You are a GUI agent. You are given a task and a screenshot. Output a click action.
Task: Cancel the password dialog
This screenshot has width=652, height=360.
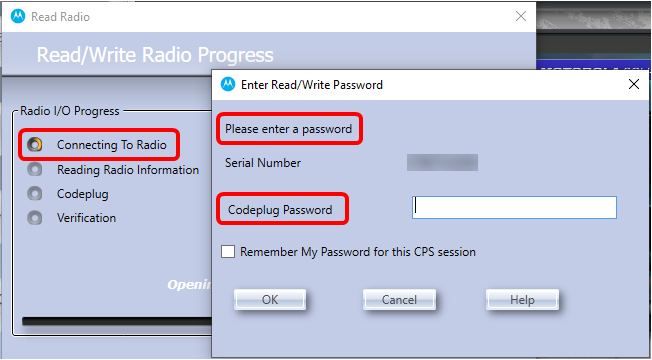coord(399,300)
